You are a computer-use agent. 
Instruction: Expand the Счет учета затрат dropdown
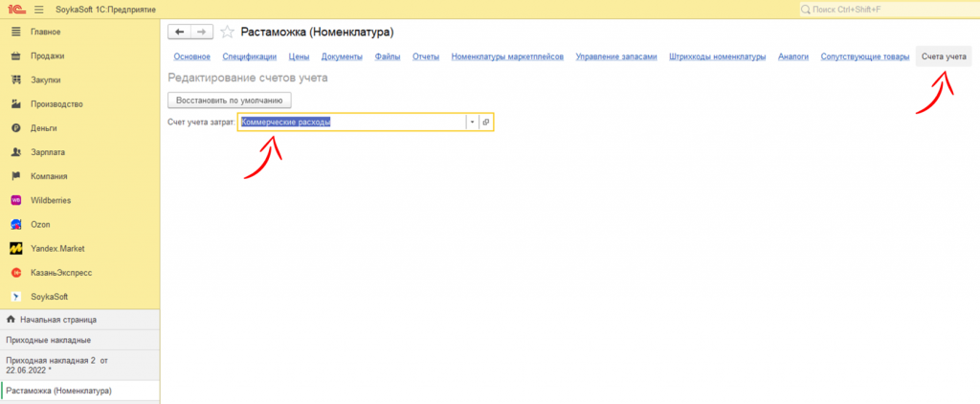click(x=472, y=123)
